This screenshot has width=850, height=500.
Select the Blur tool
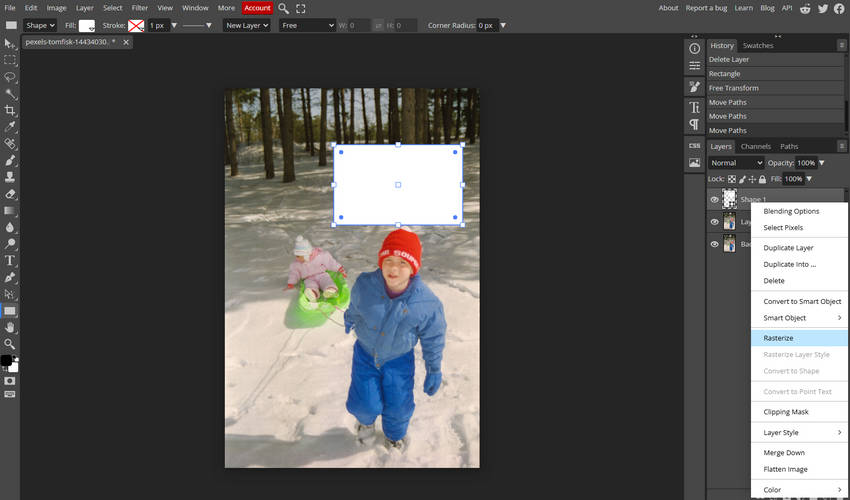(10, 227)
